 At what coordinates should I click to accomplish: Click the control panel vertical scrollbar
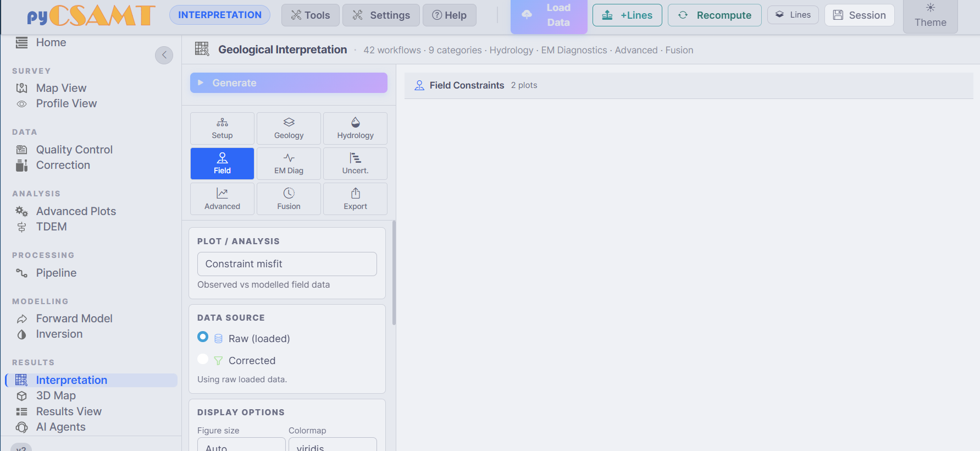394,272
